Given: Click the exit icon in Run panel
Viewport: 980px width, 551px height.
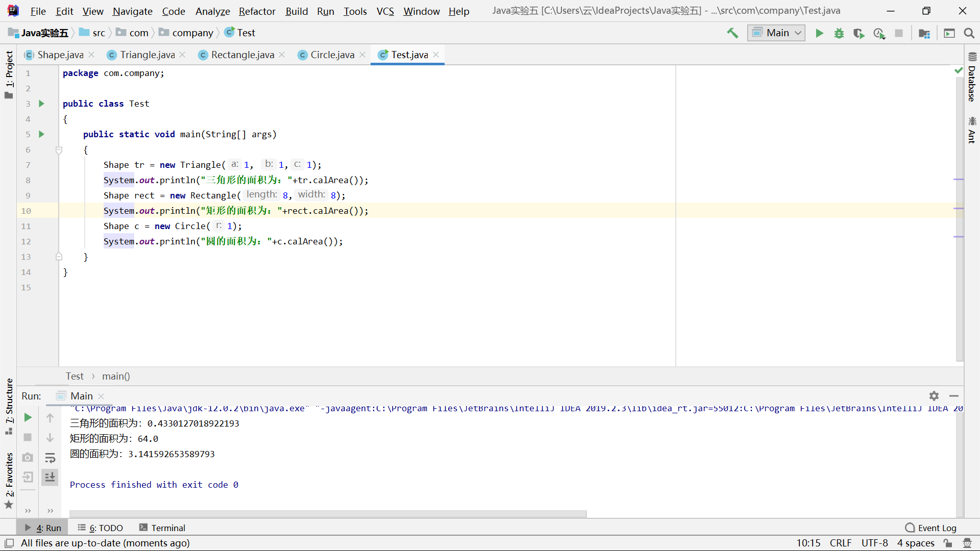Looking at the screenshot, I should [x=28, y=477].
